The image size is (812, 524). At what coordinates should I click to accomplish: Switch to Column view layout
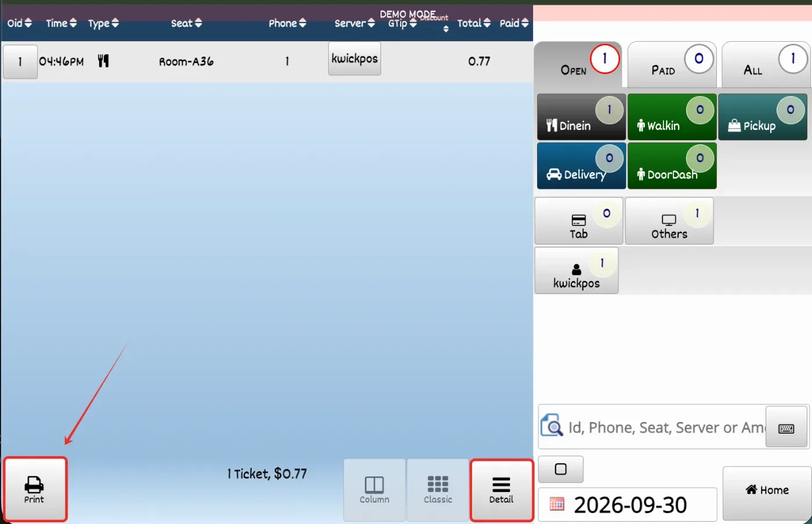click(x=374, y=490)
